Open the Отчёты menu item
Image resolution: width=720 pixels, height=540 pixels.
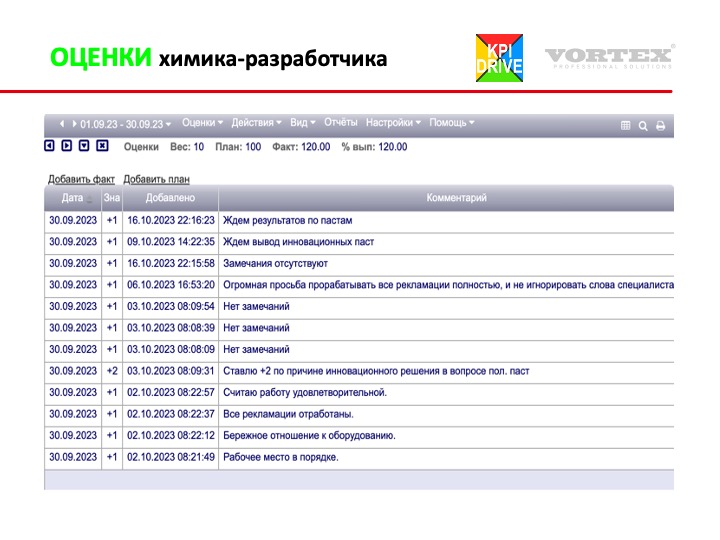click(341, 122)
